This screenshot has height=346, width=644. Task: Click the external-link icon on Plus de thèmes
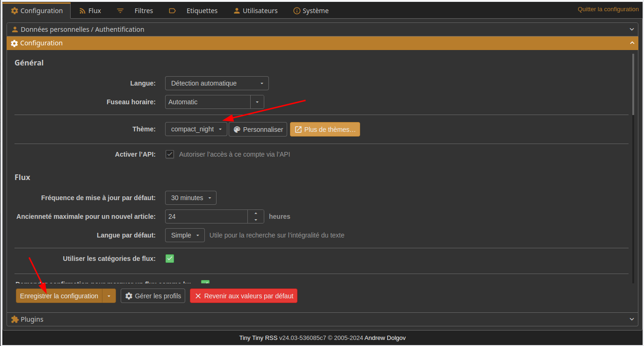click(x=298, y=130)
